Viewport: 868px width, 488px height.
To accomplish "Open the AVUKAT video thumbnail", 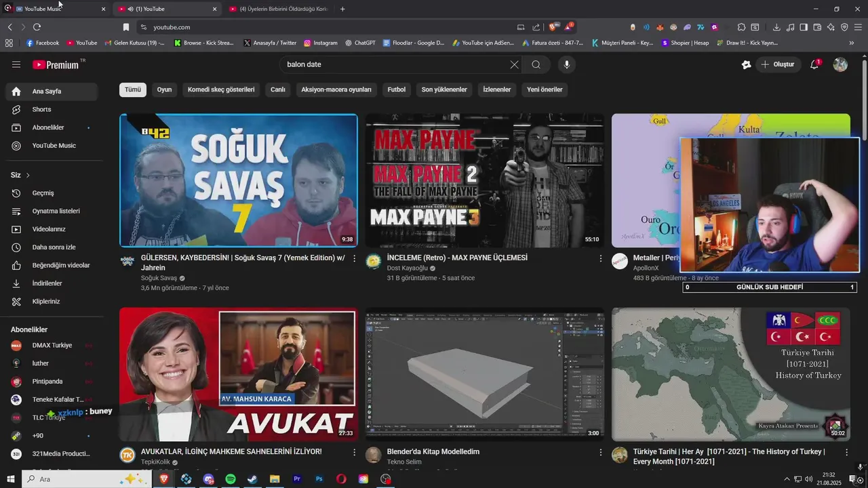I will click(239, 375).
